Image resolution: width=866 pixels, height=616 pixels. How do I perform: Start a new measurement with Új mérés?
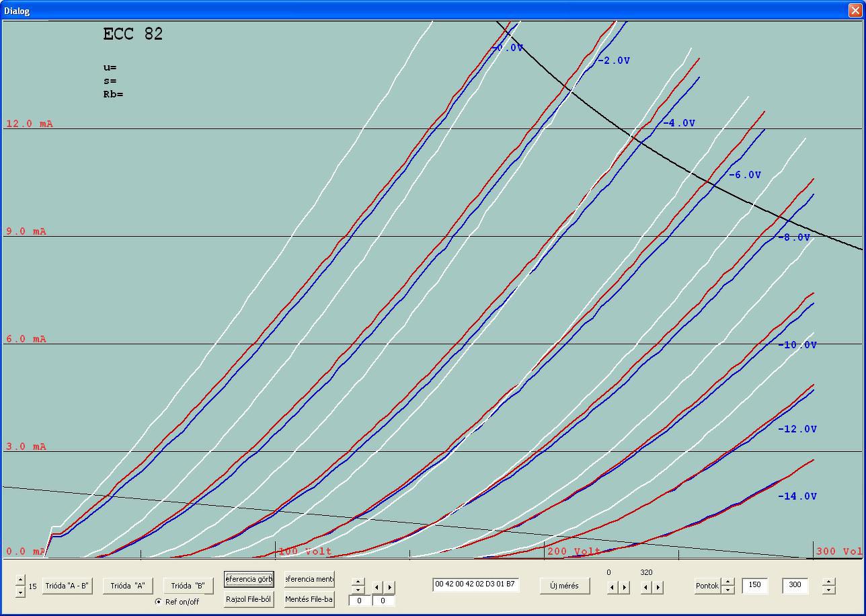564,586
